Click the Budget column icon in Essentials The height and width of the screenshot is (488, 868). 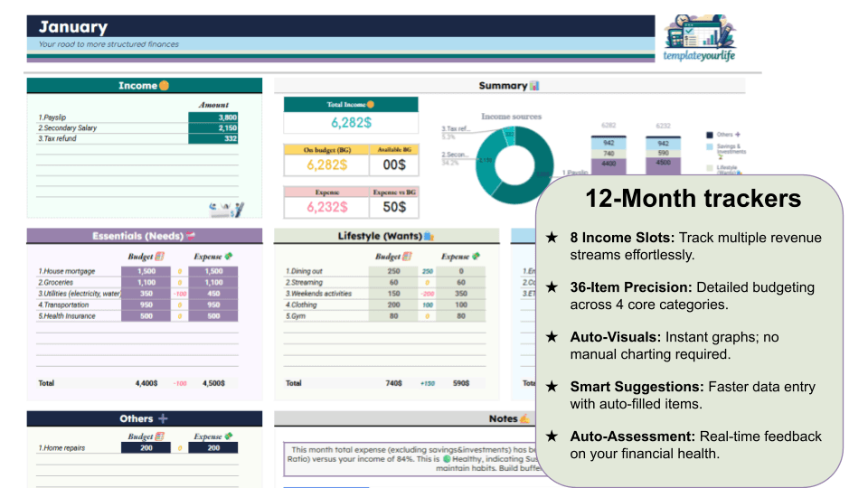pyautogui.click(x=160, y=256)
